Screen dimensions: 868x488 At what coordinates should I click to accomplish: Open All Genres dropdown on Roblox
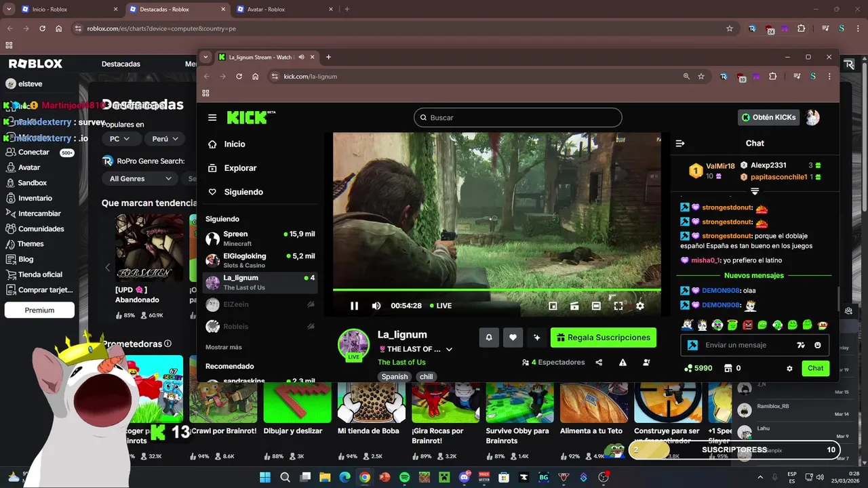pyautogui.click(x=140, y=179)
